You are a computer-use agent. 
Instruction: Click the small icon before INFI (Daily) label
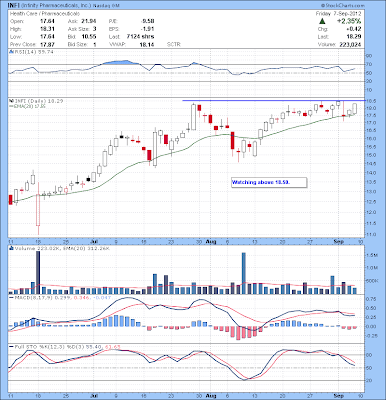click(10, 101)
